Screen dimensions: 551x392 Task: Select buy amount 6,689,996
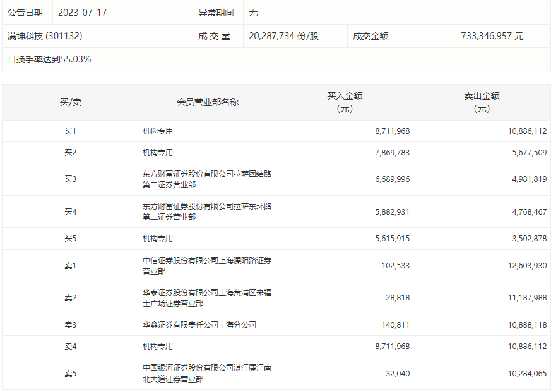[392, 179]
